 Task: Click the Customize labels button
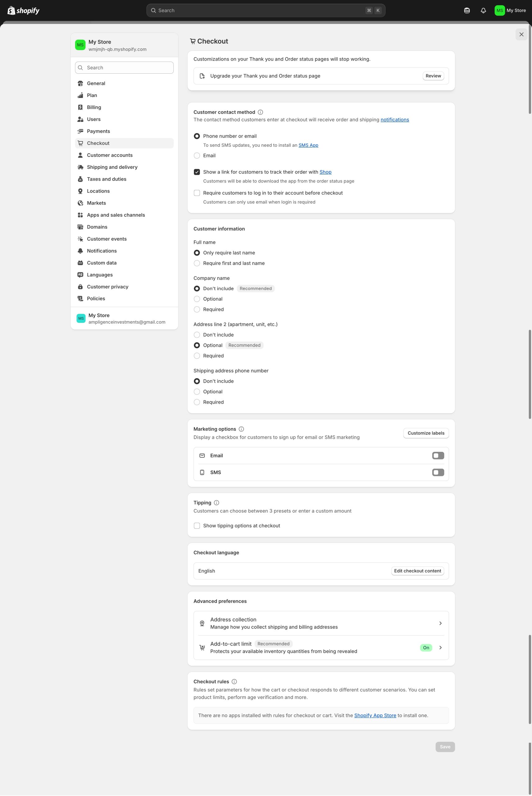pos(426,433)
